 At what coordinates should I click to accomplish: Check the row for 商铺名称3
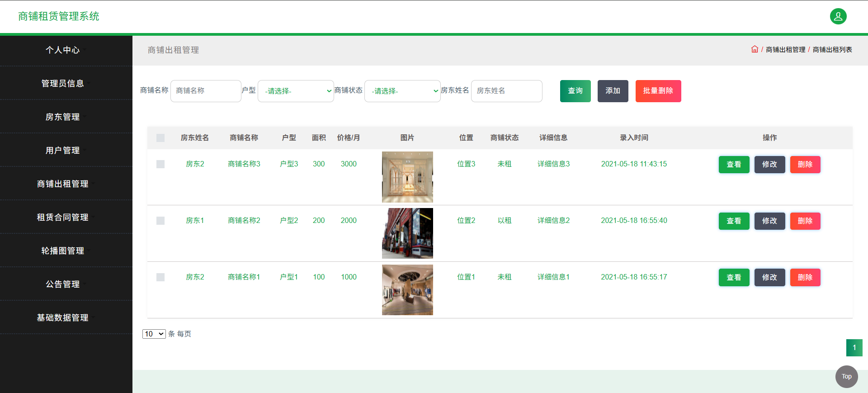pyautogui.click(x=160, y=164)
